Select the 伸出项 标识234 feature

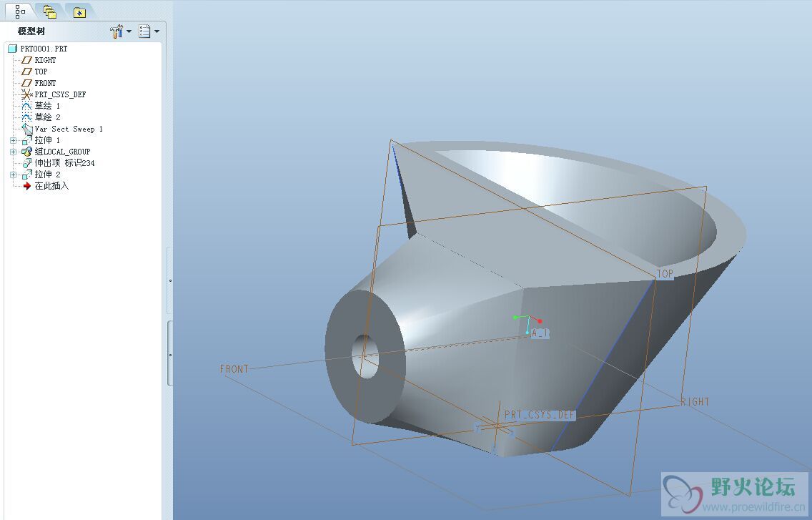(x=65, y=163)
